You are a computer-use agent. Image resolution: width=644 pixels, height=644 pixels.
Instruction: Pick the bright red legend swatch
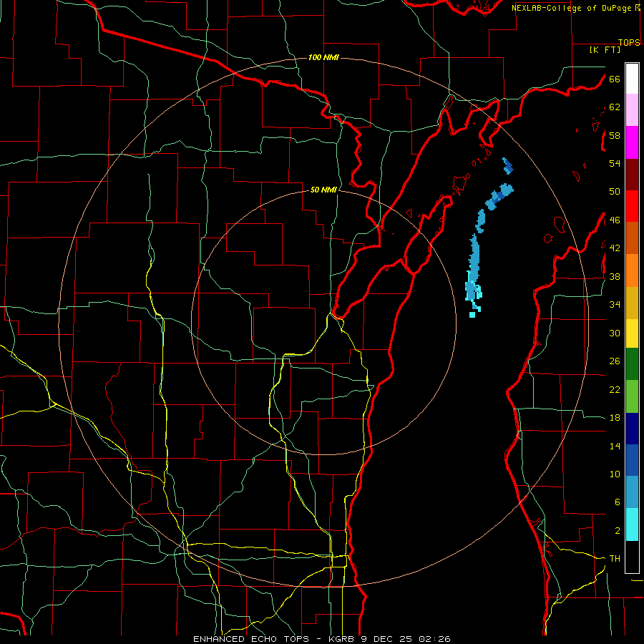[632, 206]
